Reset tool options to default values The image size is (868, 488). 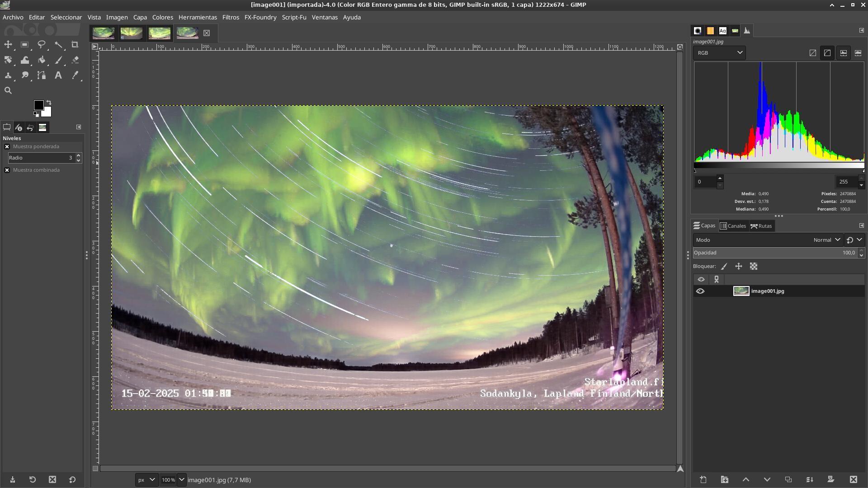(72, 480)
